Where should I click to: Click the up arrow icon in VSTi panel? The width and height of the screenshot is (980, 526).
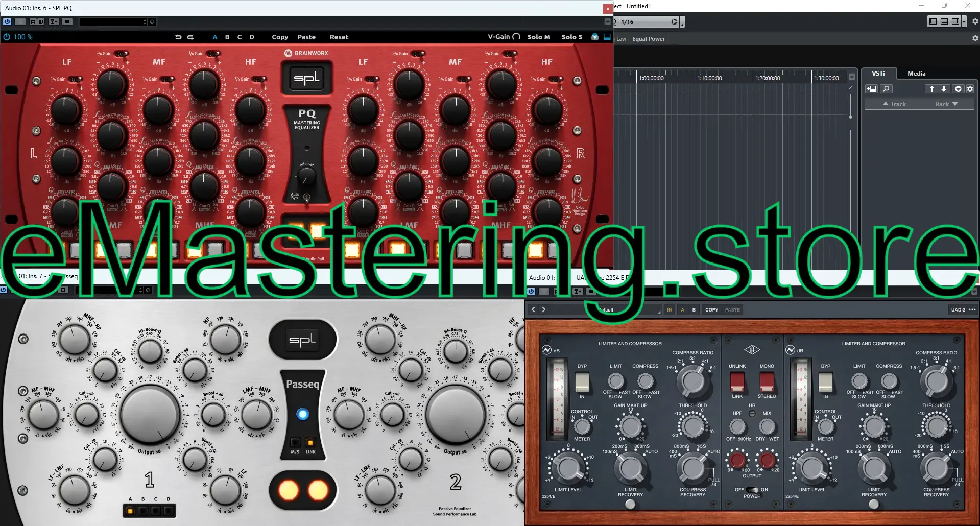coord(931,89)
